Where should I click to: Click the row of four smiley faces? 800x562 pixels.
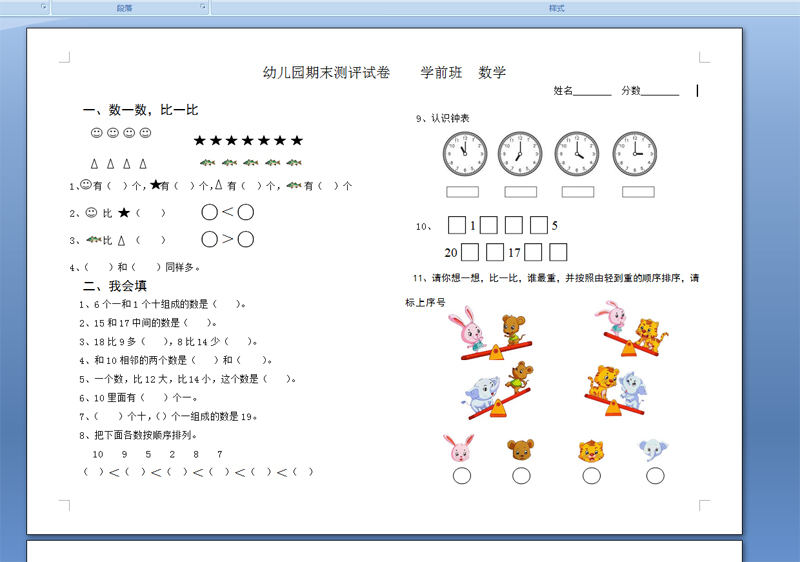click(121, 133)
